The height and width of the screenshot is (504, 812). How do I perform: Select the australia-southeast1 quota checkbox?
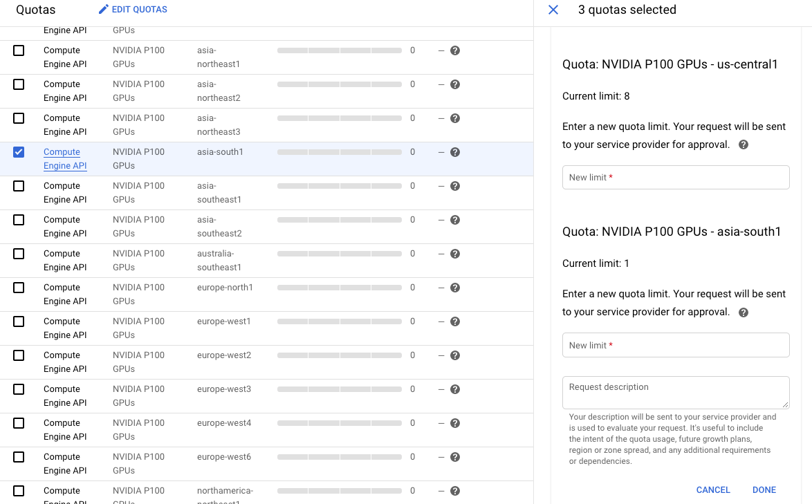coord(19,254)
